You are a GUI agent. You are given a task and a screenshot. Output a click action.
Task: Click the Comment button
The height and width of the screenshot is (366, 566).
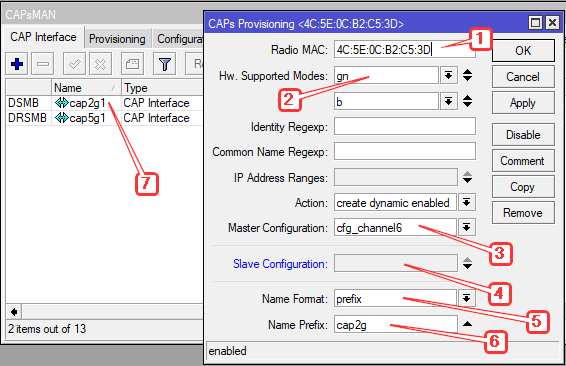(523, 161)
